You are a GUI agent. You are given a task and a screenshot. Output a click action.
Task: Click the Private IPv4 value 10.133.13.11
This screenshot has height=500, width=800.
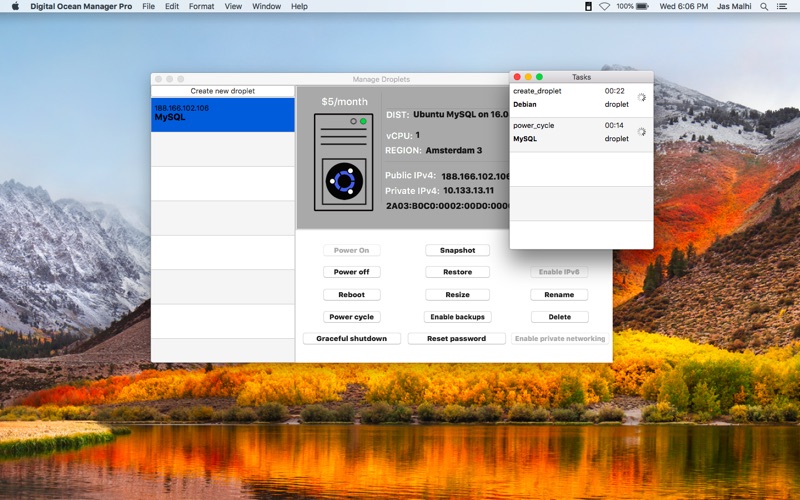pos(468,190)
